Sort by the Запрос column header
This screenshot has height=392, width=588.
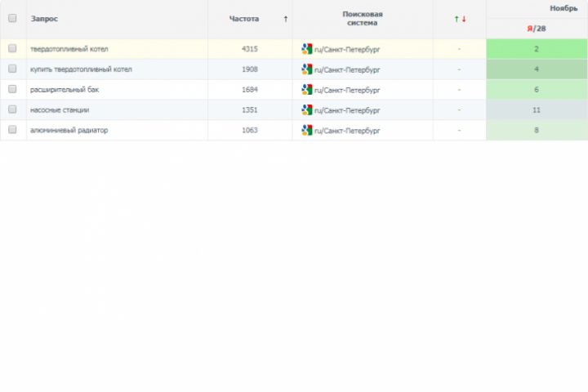(x=44, y=19)
